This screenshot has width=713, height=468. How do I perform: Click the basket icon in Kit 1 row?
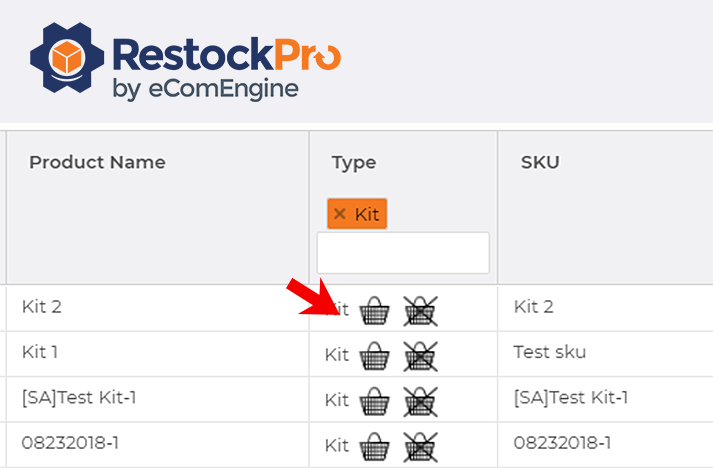[374, 355]
